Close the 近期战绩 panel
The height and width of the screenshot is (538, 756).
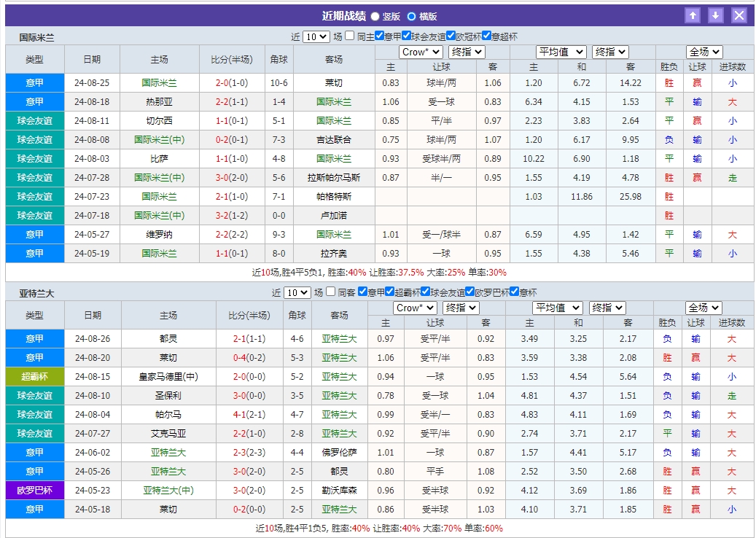pyautogui.click(x=739, y=15)
